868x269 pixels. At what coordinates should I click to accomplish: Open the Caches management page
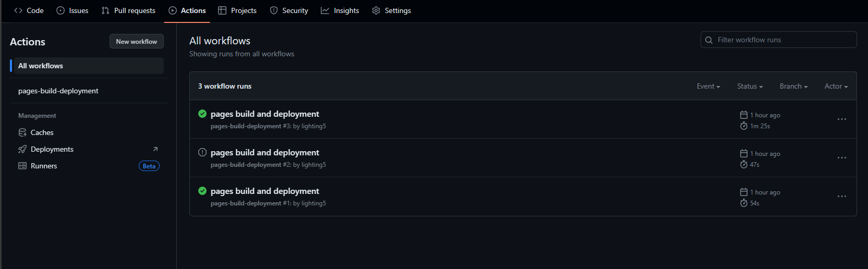[x=42, y=132]
